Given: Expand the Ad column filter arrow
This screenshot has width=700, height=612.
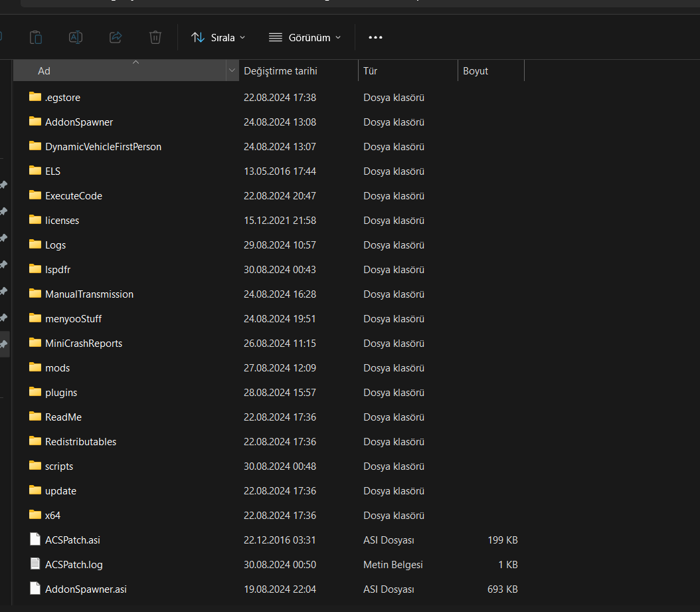Looking at the screenshot, I should click(x=232, y=70).
